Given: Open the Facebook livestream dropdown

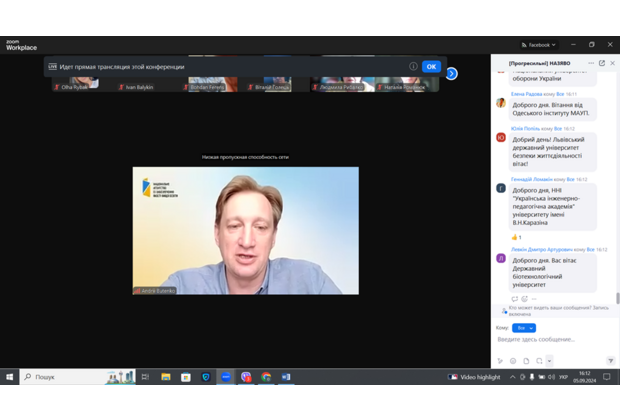Looking at the screenshot, I should pos(540,45).
